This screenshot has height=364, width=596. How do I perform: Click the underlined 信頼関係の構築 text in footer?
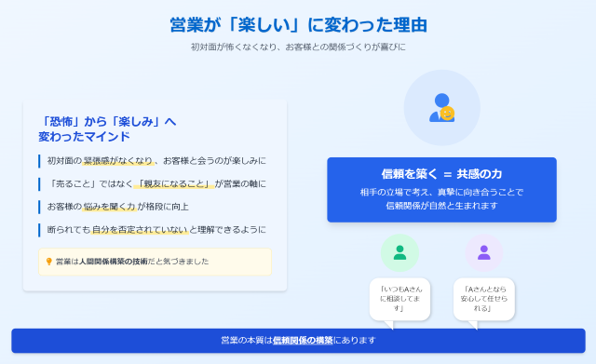coord(303,341)
